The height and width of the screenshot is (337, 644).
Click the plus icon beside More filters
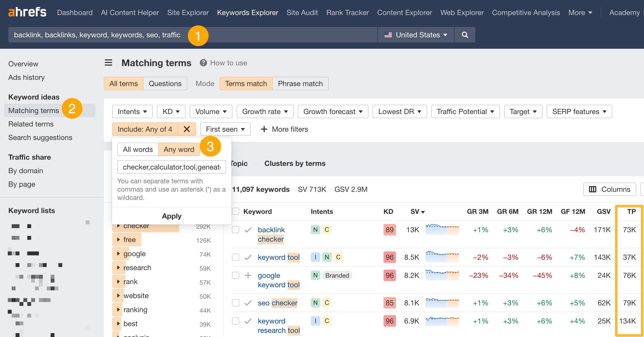pos(264,129)
